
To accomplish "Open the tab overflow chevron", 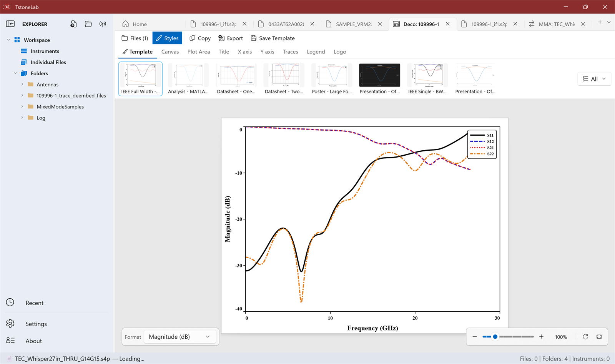I will [609, 22].
